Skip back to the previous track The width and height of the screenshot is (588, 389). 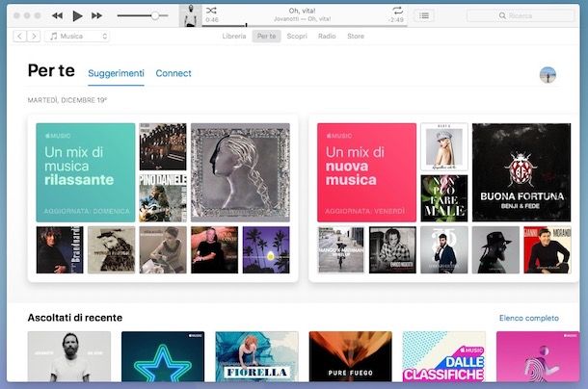[x=57, y=15]
